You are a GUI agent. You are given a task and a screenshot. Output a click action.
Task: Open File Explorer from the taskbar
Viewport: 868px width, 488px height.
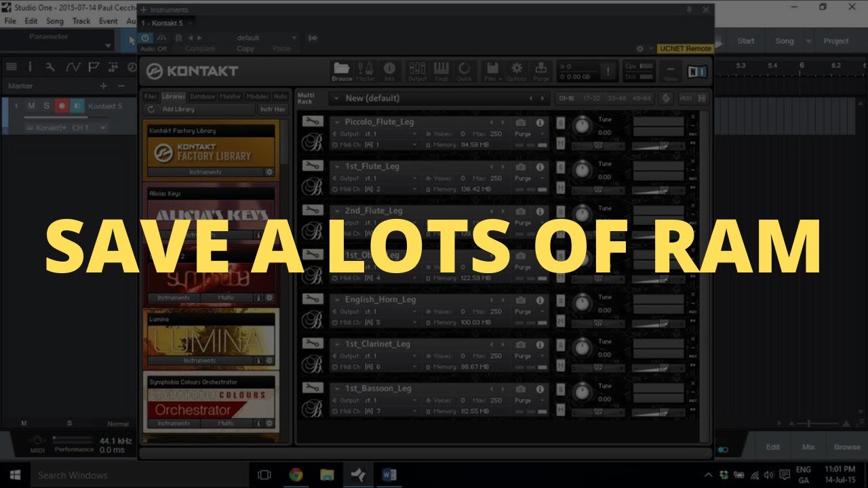pyautogui.click(x=327, y=474)
